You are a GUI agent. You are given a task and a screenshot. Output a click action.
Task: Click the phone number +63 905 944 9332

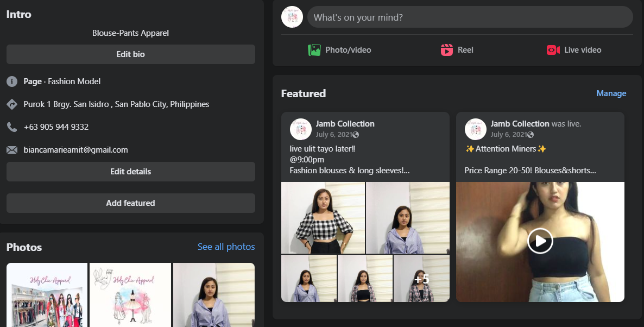[x=56, y=127]
